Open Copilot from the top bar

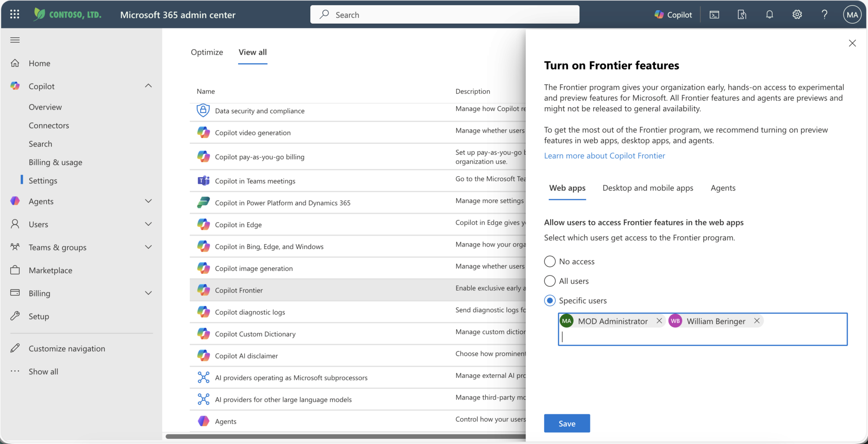coord(673,14)
